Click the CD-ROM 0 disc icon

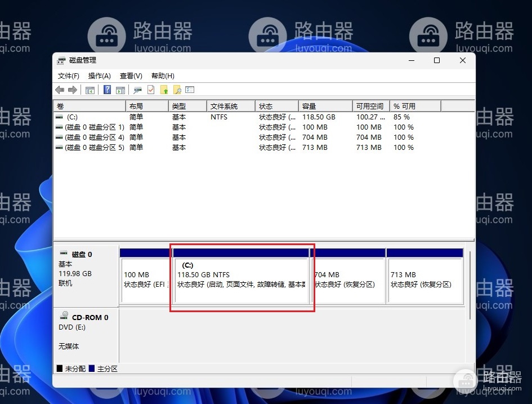point(64,316)
